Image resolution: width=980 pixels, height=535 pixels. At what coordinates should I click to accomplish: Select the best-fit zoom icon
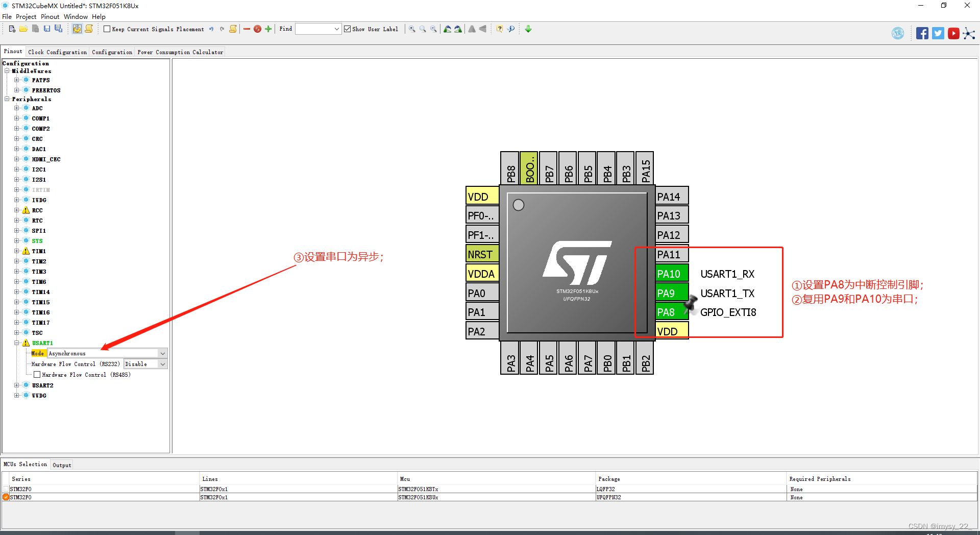point(423,29)
